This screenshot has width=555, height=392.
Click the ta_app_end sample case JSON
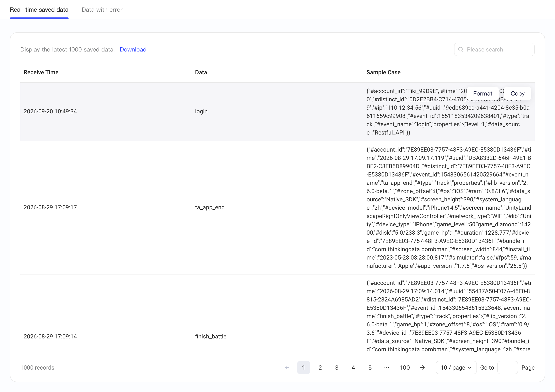pos(449,208)
